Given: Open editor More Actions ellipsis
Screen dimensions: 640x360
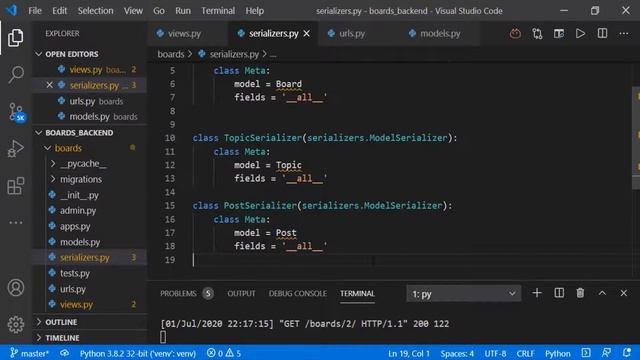Looking at the screenshot, I should 624,33.
